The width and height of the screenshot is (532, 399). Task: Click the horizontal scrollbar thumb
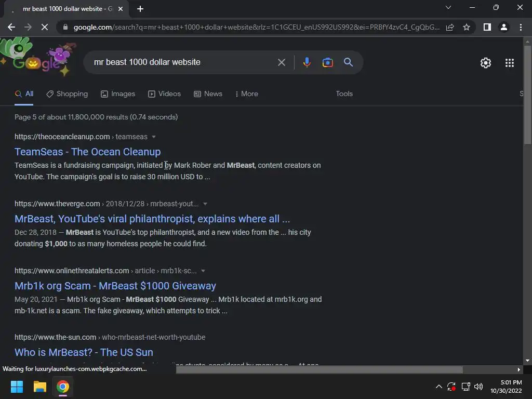point(320,369)
